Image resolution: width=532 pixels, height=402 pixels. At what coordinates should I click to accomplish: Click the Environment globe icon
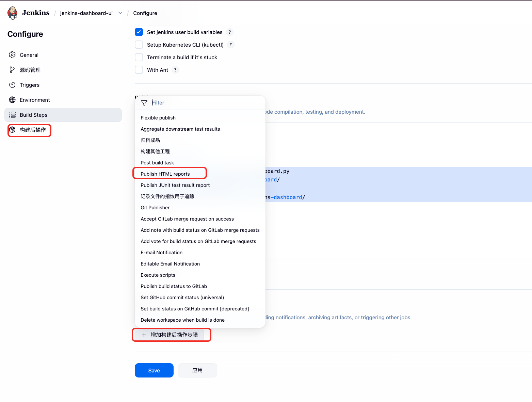point(12,100)
